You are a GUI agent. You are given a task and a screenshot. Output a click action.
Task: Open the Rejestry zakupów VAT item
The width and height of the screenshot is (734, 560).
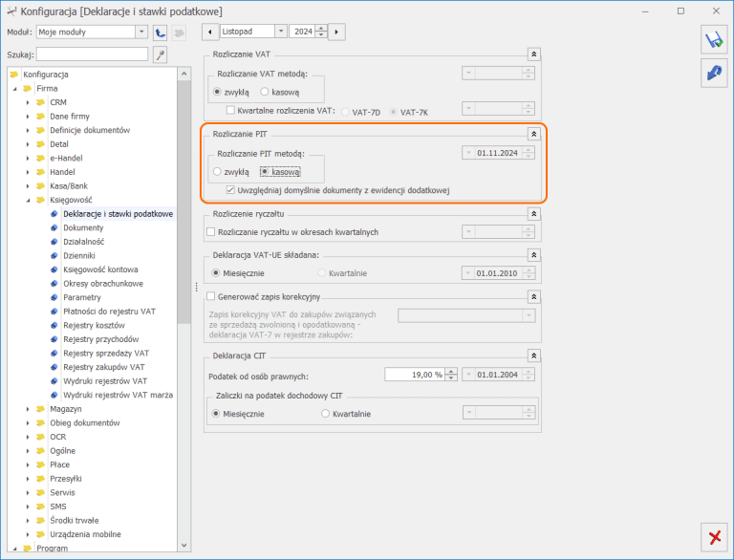pyautogui.click(x=104, y=367)
